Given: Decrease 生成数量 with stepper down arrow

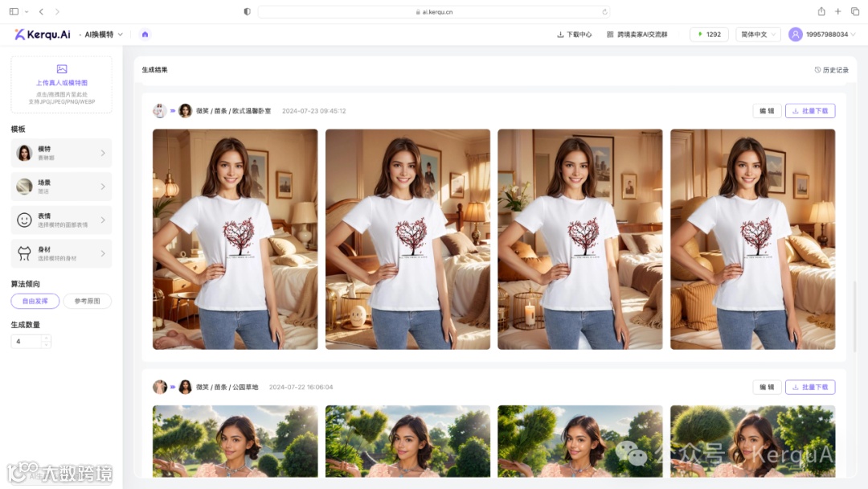Looking at the screenshot, I should [47, 344].
